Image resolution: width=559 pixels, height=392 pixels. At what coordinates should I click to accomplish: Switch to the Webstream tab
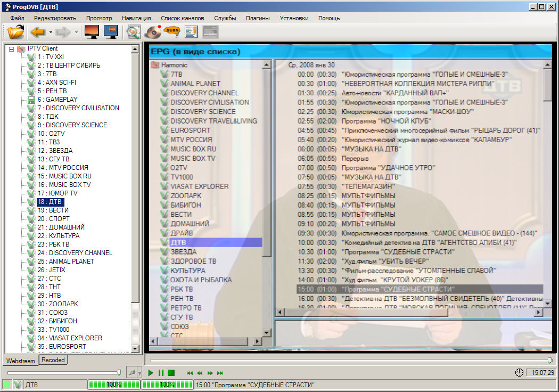pyautogui.click(x=21, y=361)
